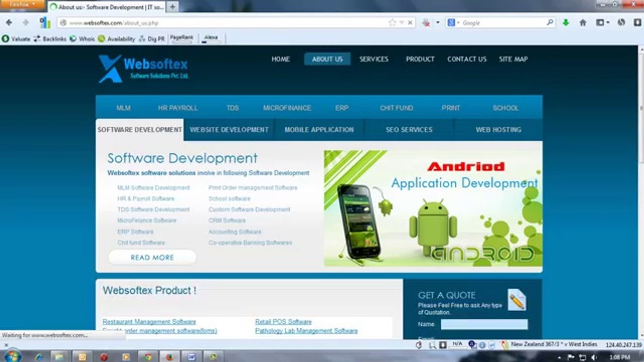
Task: Open the Windows Start button
Action: (13, 356)
